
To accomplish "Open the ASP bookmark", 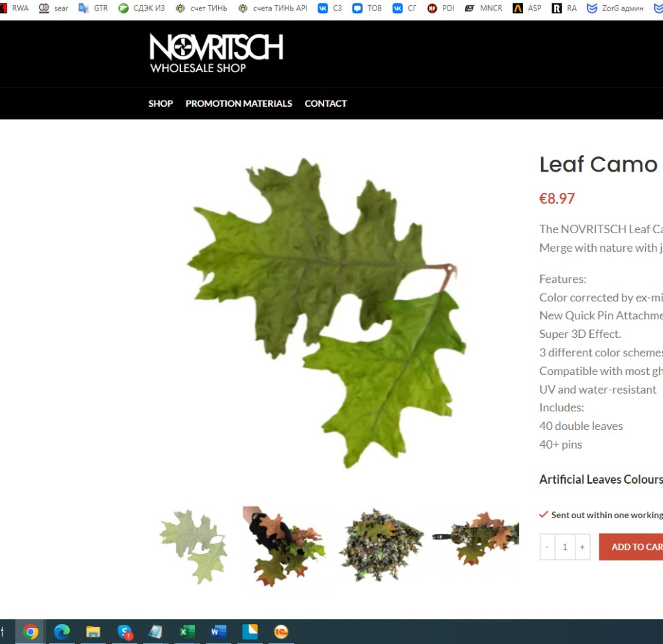I will click(527, 8).
